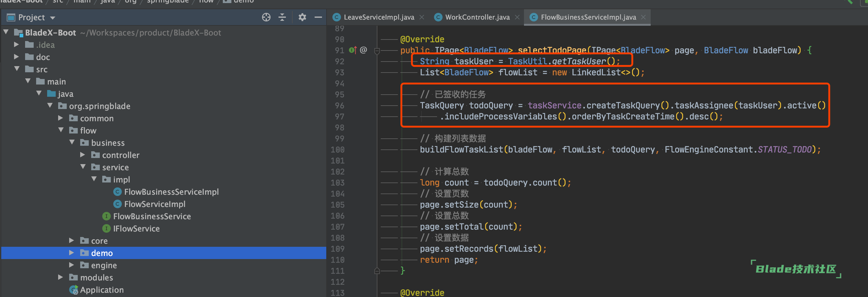The height and width of the screenshot is (297, 868).
Task: Click the BladeX-Boot project root label
Action: click(x=51, y=33)
